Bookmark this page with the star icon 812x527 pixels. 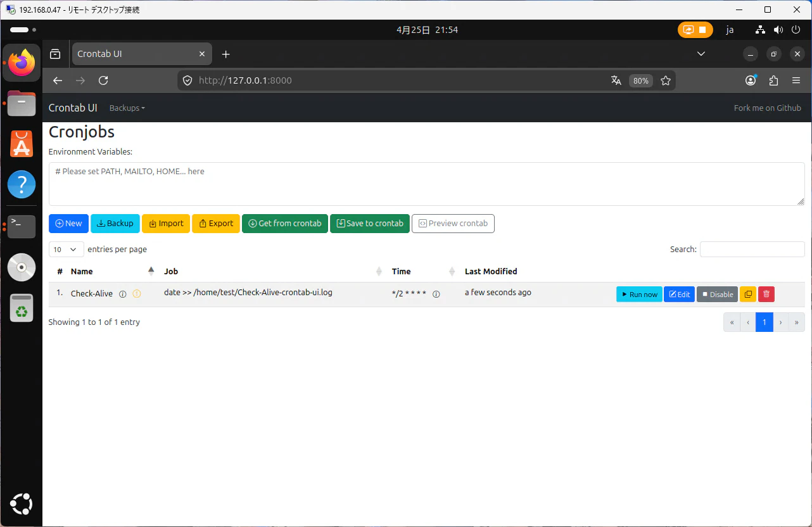[666, 80]
